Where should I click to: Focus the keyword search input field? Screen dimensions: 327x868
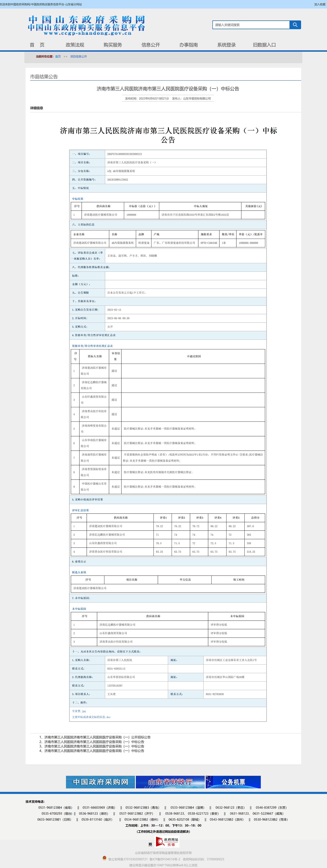tap(251, 25)
